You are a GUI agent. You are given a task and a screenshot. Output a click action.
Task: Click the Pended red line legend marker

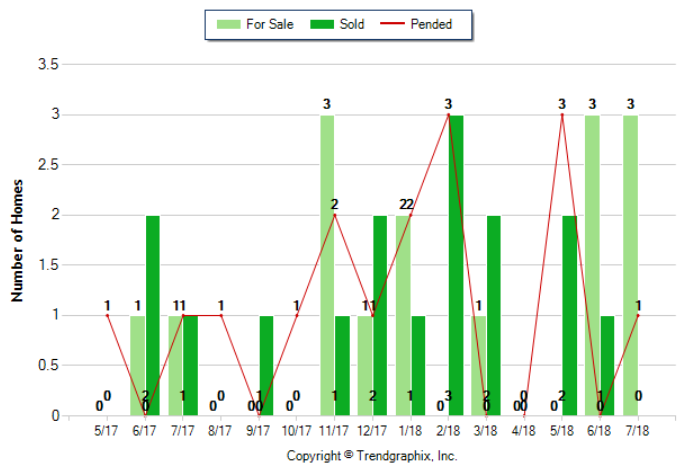coord(396,25)
